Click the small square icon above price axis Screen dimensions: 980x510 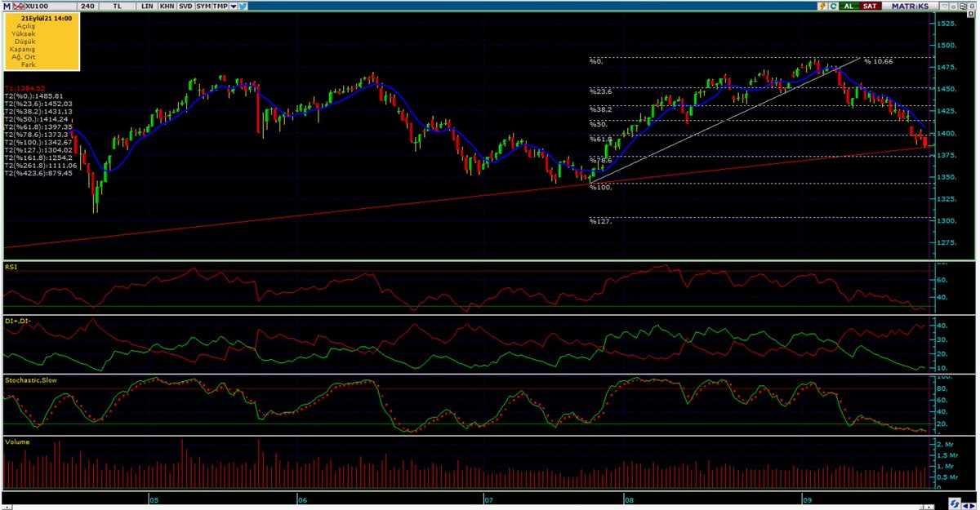click(x=971, y=14)
